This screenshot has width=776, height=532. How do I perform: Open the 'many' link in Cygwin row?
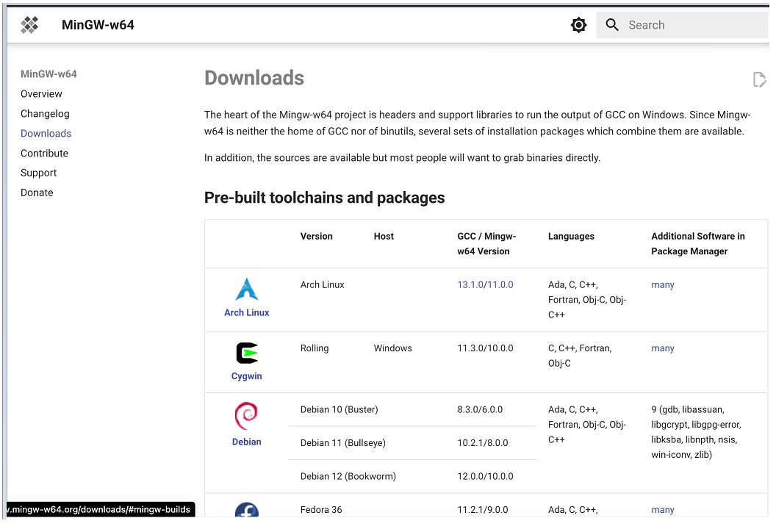coord(663,348)
